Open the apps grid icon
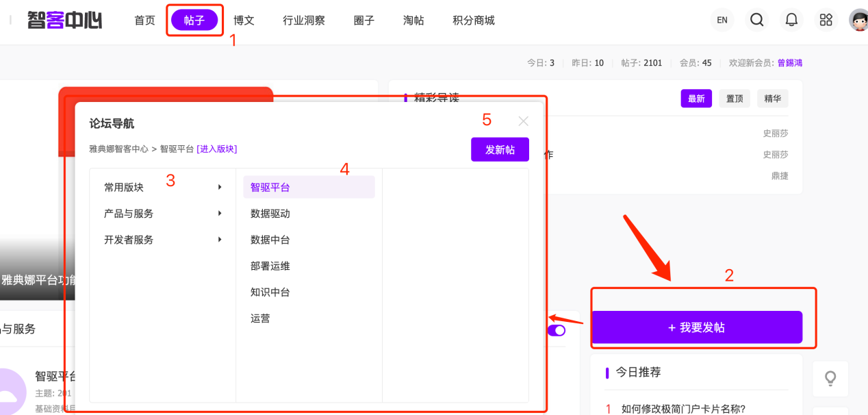 (x=826, y=20)
